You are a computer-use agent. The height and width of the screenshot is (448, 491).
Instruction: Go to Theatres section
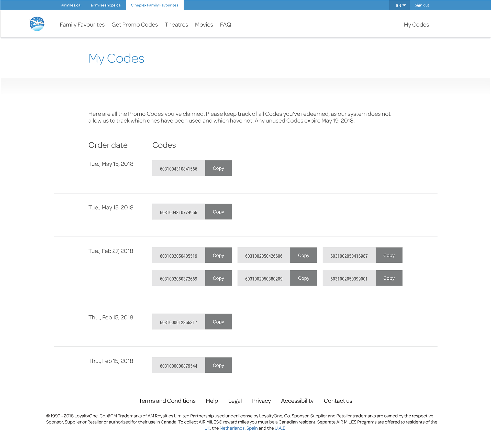pos(176,25)
